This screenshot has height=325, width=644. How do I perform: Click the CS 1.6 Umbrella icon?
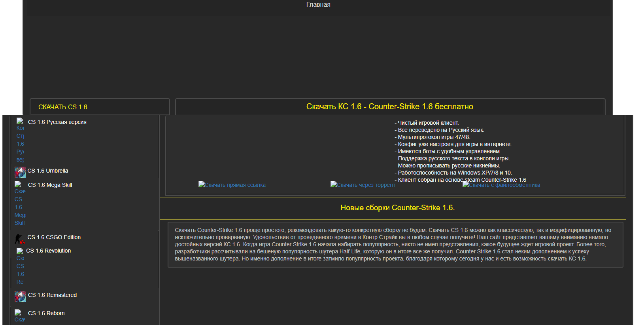[x=20, y=172]
